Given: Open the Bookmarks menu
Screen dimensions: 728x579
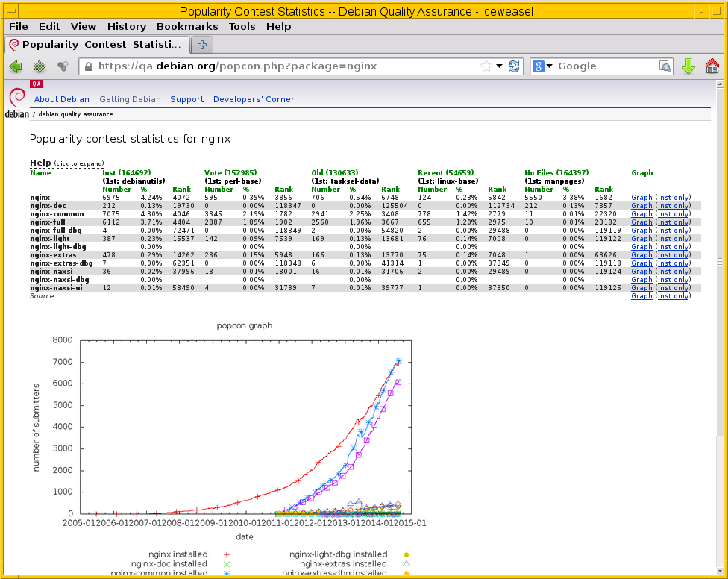Looking at the screenshot, I should click(x=186, y=26).
